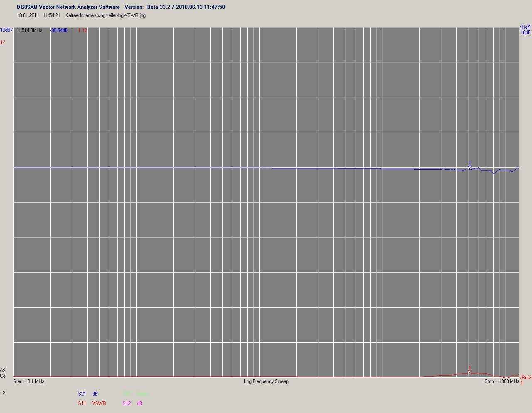This screenshot has height=413, width=532.
Task: Open the 'VSWR' format selector beside S11
Action: [x=99, y=403]
